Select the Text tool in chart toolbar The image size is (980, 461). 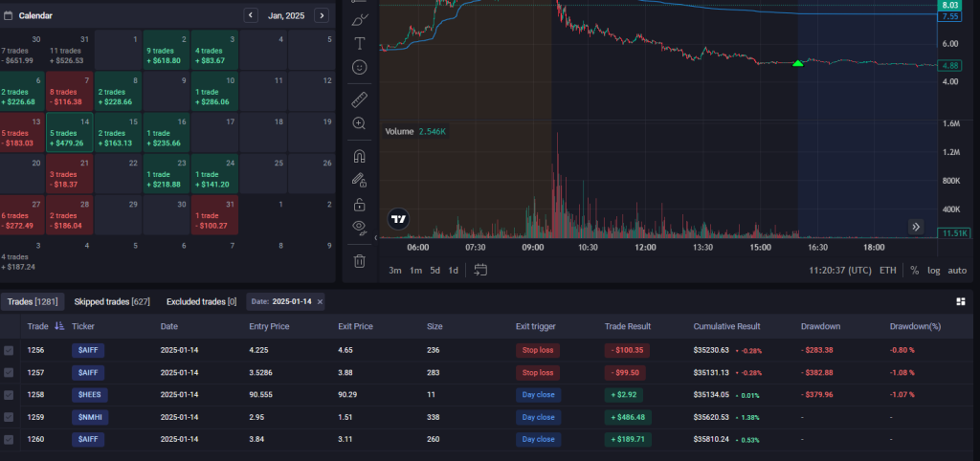tap(360, 43)
